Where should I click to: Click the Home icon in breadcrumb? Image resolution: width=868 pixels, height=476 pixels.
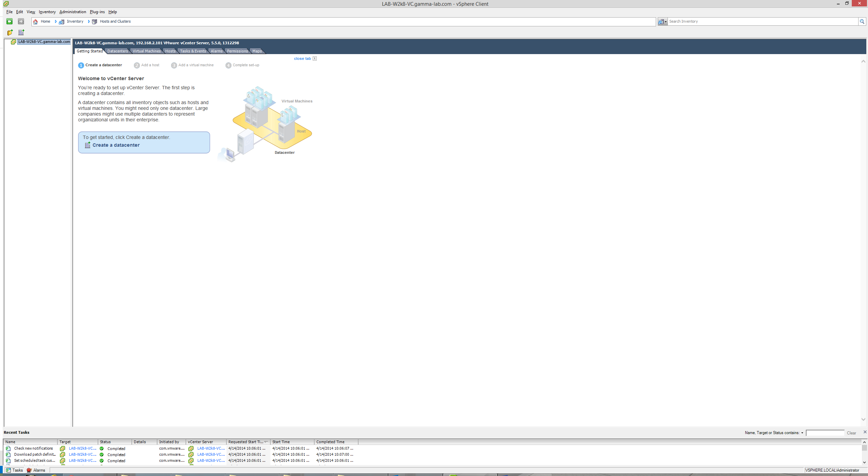pos(35,22)
